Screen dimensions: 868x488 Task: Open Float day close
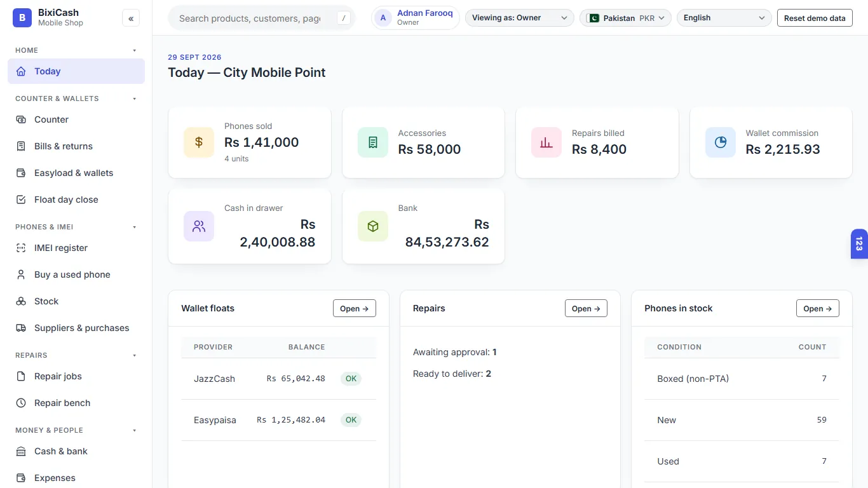pos(76,200)
